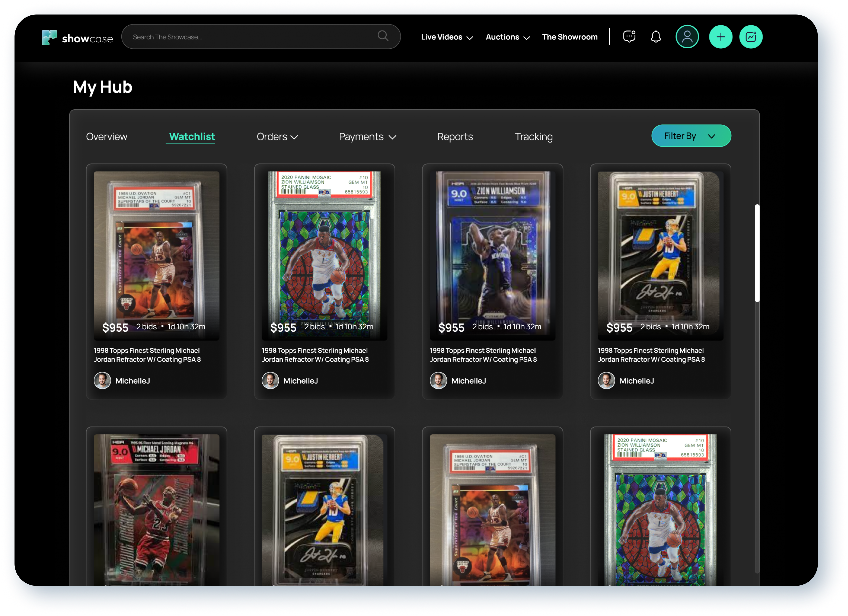Click the first card's listing title text
The width and height of the screenshot is (848, 616).
(x=147, y=354)
